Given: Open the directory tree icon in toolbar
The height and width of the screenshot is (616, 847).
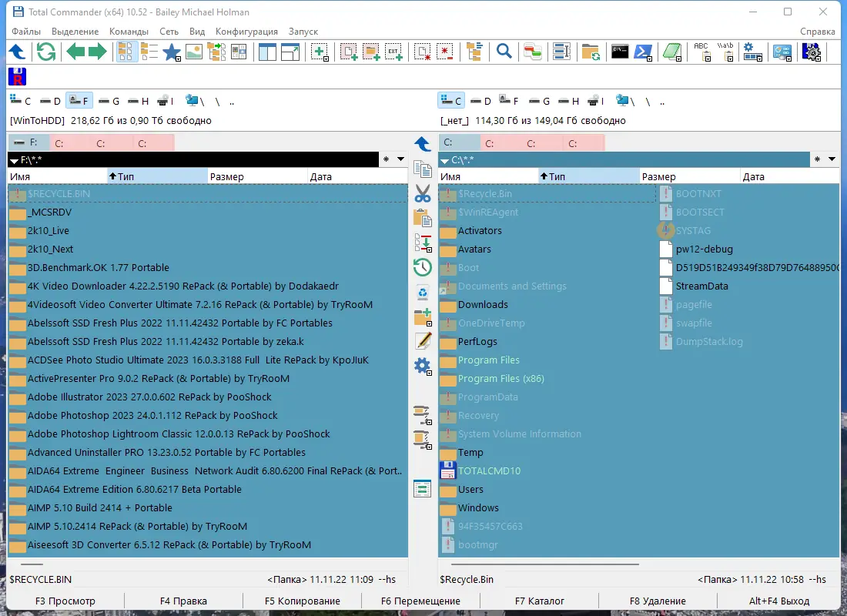Looking at the screenshot, I should coord(474,52).
